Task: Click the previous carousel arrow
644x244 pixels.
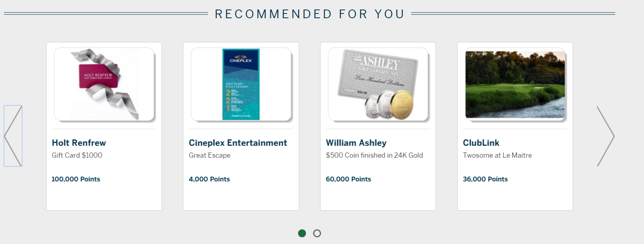Action: click(x=13, y=136)
